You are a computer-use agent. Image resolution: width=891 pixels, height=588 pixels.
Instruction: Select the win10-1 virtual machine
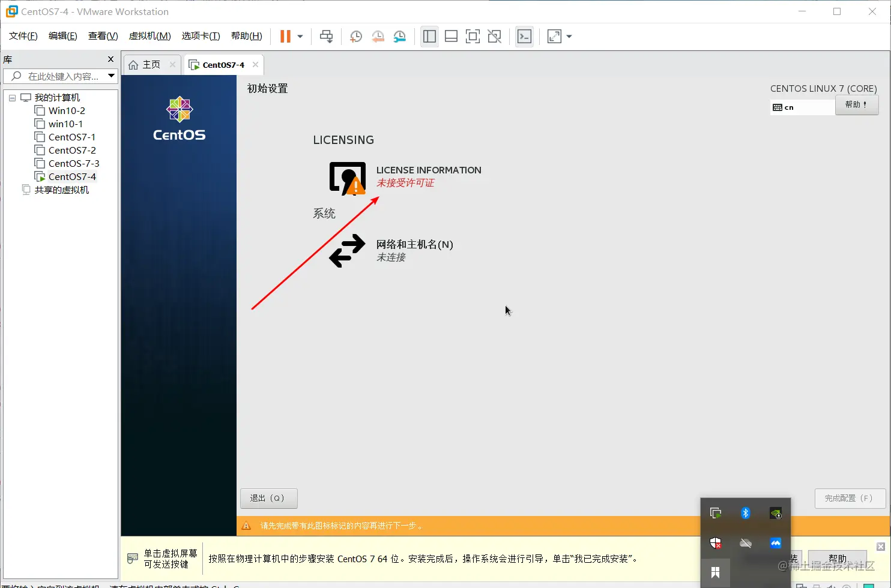pos(65,124)
